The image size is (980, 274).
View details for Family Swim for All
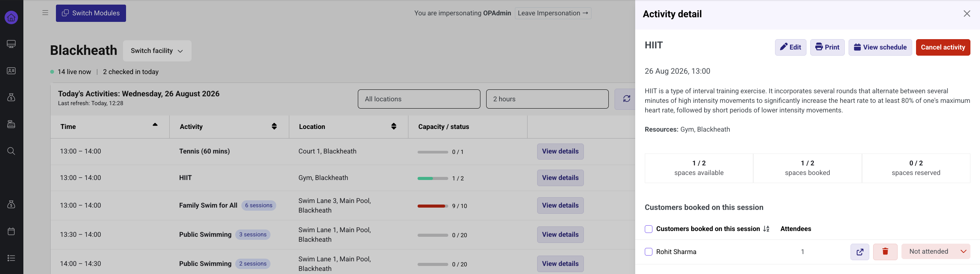click(x=560, y=205)
